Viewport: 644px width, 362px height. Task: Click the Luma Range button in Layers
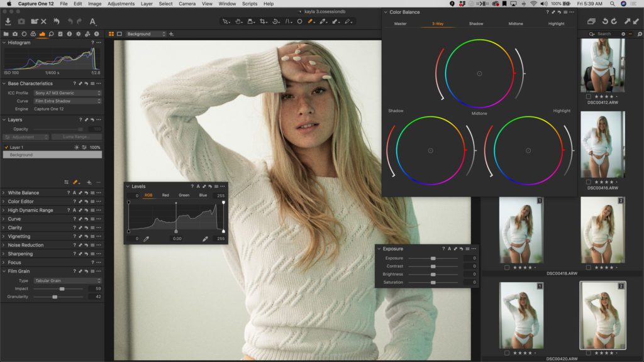click(x=76, y=137)
